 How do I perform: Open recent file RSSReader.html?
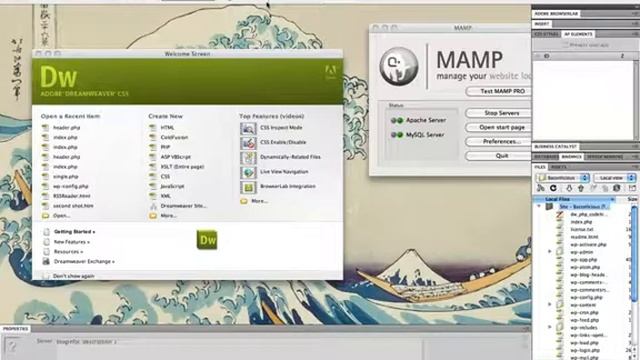pyautogui.click(x=71, y=196)
